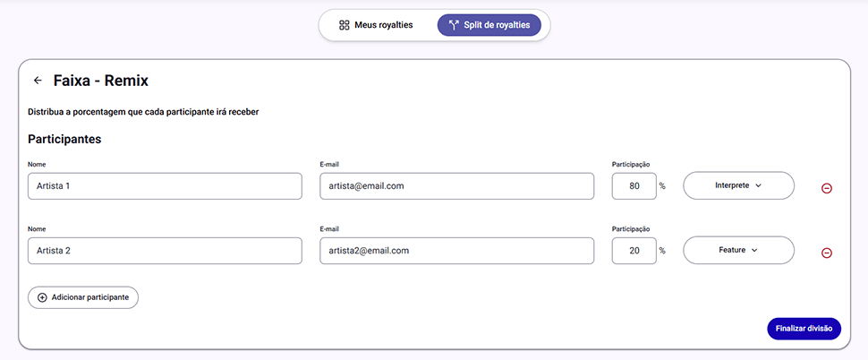868x360 pixels.
Task: Select the Participação field showing 80
Action: tap(634, 186)
